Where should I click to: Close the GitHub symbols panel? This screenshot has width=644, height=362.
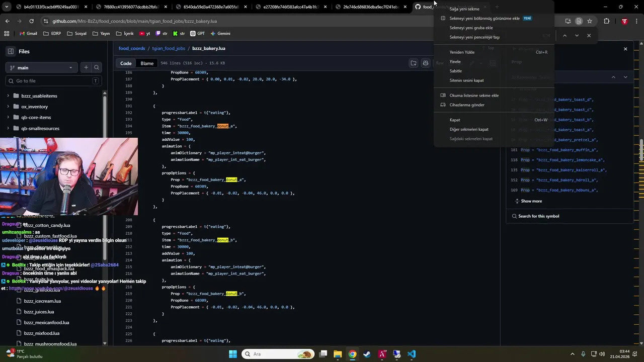[625, 49]
